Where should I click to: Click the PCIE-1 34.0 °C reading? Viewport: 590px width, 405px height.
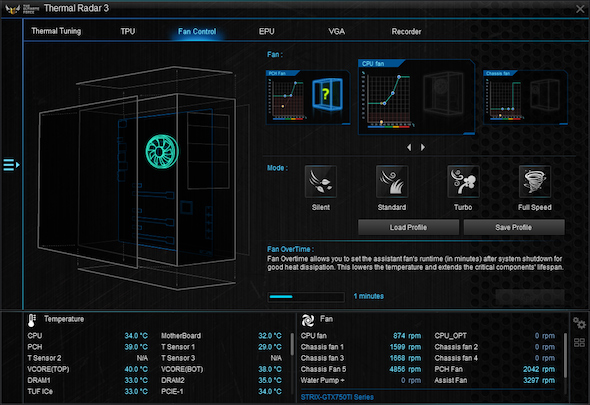[270, 391]
